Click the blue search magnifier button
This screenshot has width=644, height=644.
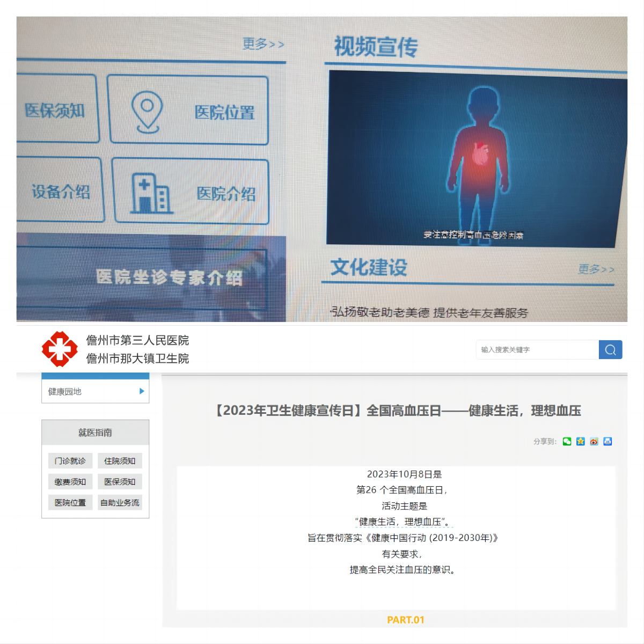pyautogui.click(x=610, y=349)
